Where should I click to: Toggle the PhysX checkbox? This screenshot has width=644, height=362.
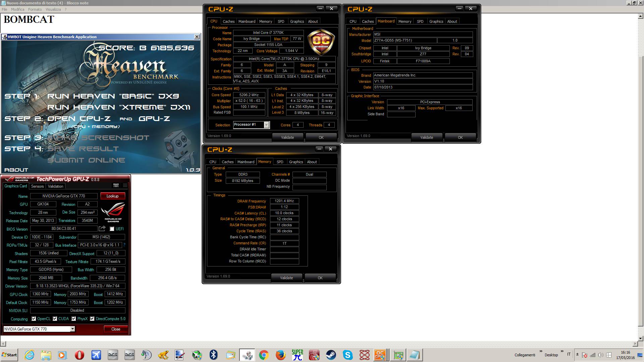[74, 319]
